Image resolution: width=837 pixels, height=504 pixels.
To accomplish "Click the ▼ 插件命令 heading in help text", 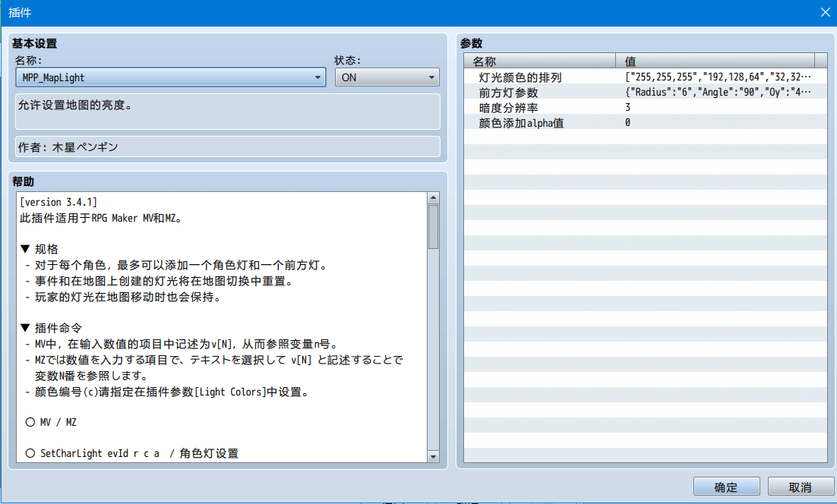I will (x=51, y=328).
